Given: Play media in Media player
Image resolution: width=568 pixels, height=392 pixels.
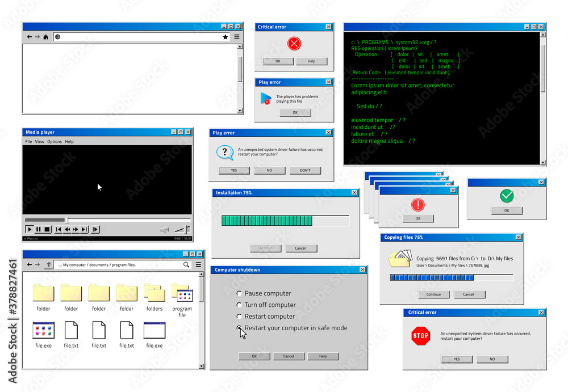Looking at the screenshot, I should point(30,229).
